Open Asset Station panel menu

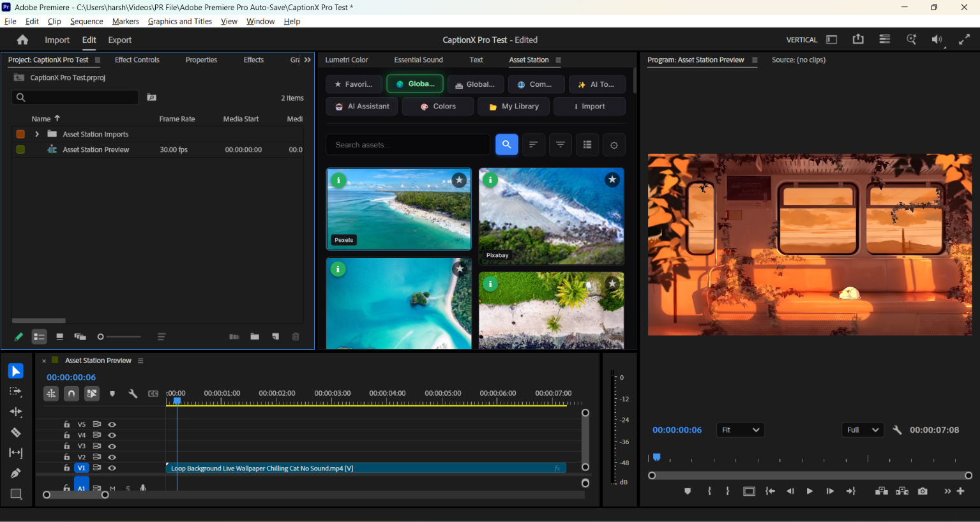coord(558,60)
